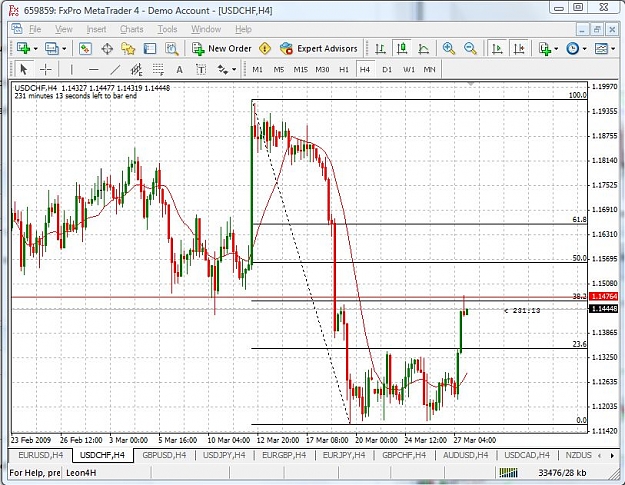Click the New Order button
625x485 pixels.
pos(222,49)
